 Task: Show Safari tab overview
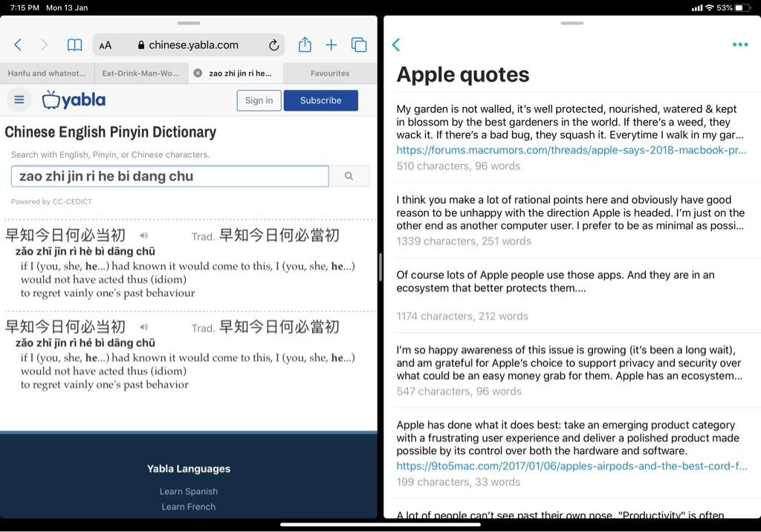click(x=359, y=45)
